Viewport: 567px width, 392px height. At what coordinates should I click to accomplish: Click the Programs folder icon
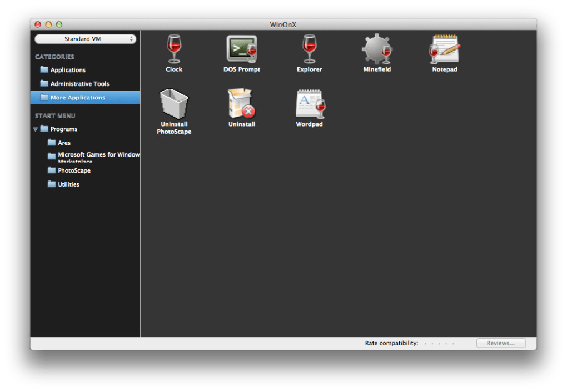(x=44, y=129)
